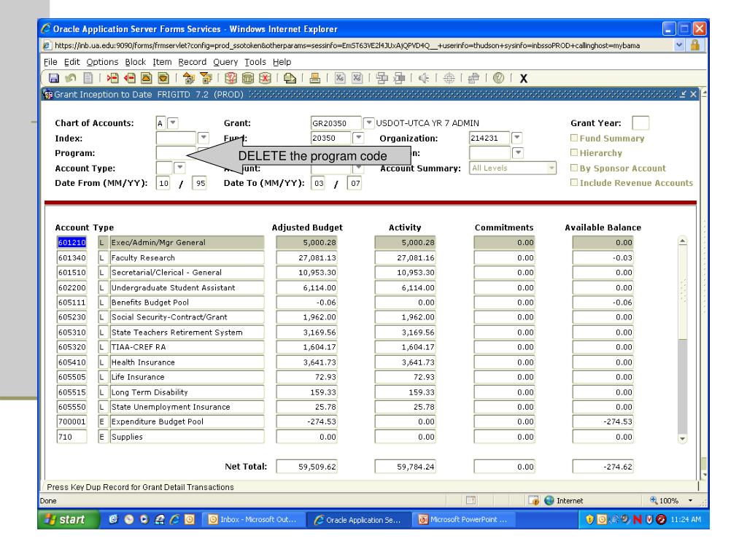Click the Date From month field
The width and height of the screenshot is (747, 560).
click(x=163, y=183)
